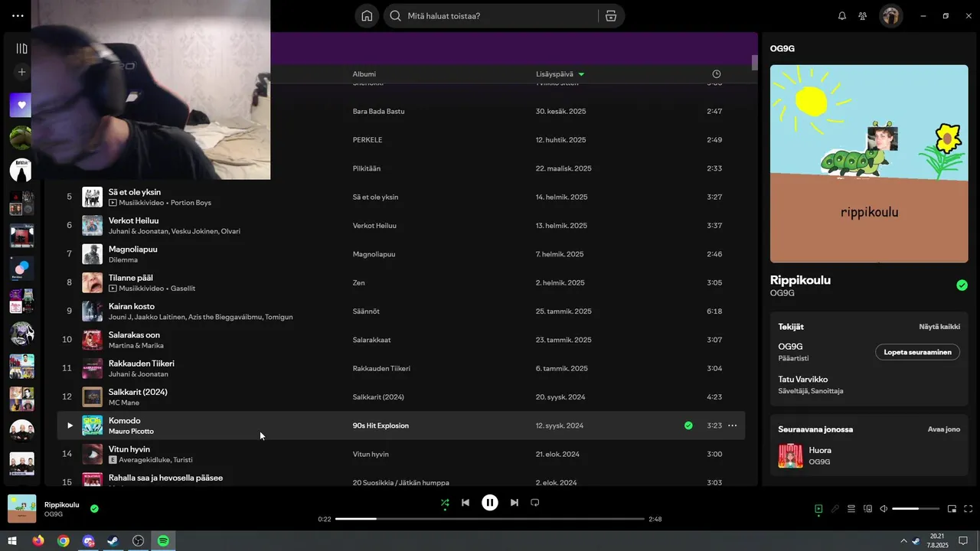Sort by the duration clock icon
Image resolution: width=980 pixels, height=551 pixels.
tap(717, 74)
